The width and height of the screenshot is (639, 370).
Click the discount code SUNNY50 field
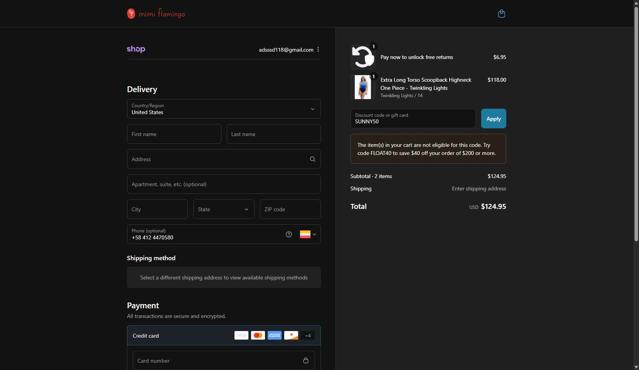coord(413,119)
